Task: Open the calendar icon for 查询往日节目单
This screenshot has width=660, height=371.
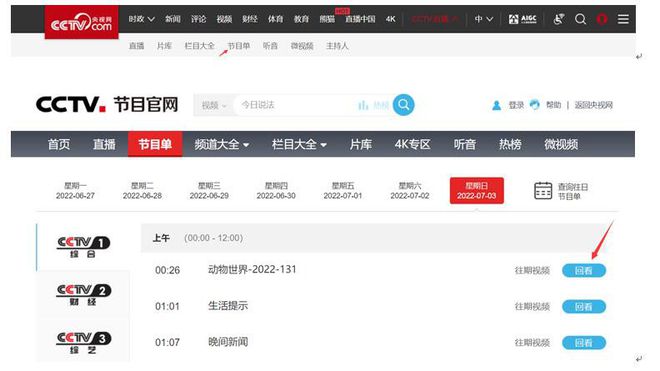Action: (x=543, y=191)
